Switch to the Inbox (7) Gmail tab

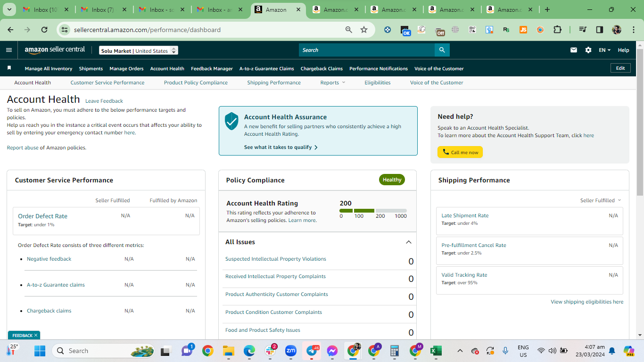tap(103, 9)
